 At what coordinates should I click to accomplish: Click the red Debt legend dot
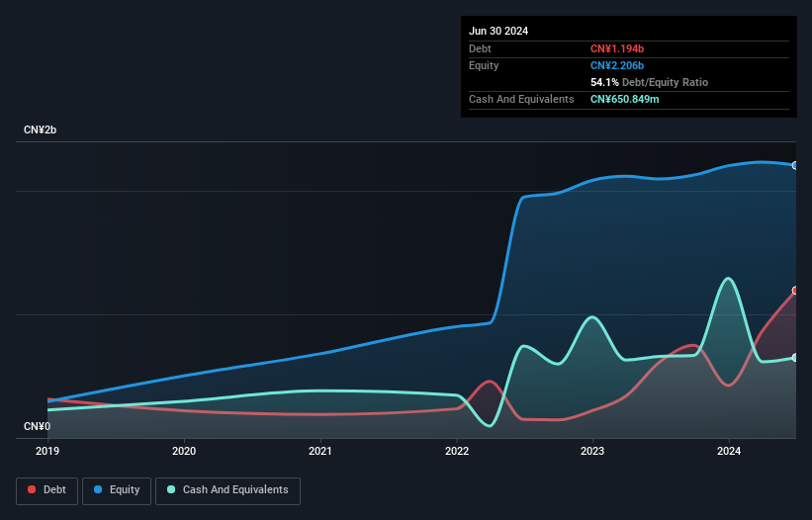point(32,489)
